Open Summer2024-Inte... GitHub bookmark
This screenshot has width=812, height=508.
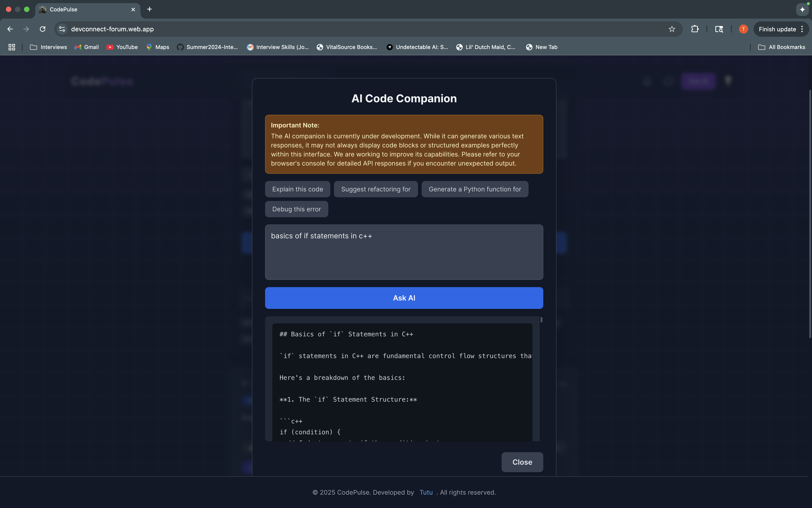tap(207, 47)
